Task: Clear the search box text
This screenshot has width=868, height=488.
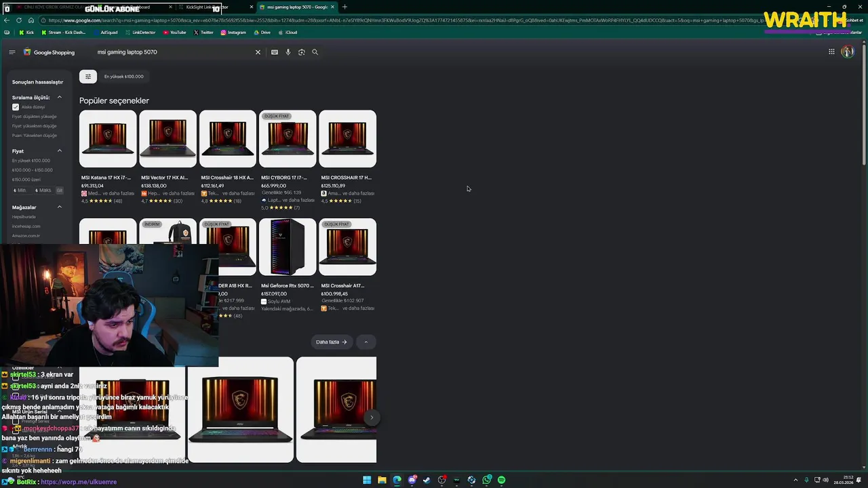Action: [258, 52]
